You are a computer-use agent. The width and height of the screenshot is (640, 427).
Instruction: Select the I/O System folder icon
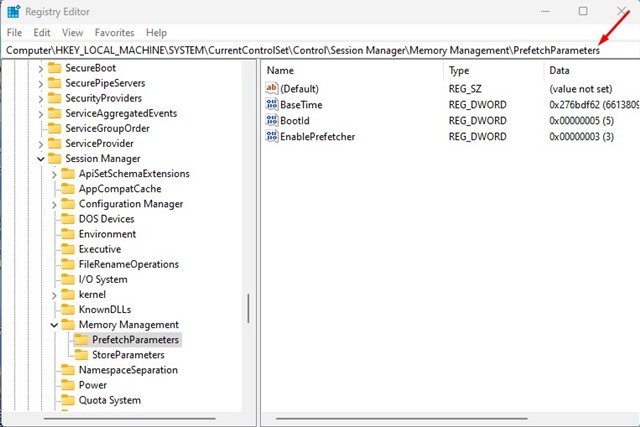(68, 279)
